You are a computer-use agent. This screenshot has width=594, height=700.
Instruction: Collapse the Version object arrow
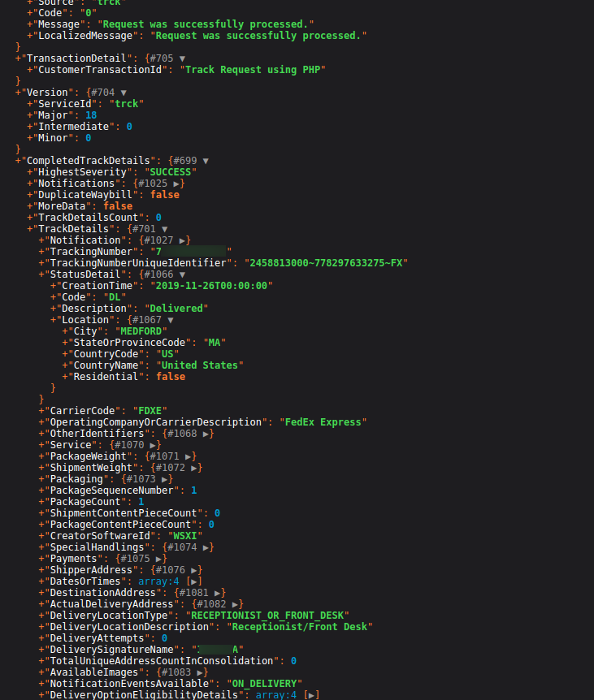[x=123, y=93]
